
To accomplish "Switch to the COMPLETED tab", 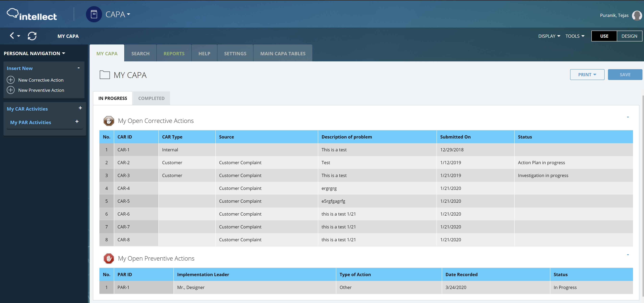I will tap(151, 98).
